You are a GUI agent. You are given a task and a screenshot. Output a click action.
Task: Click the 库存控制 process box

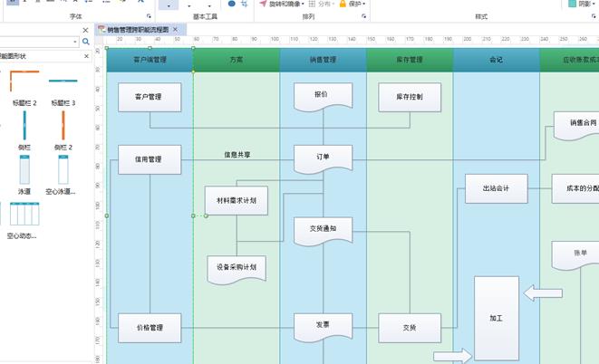point(410,97)
